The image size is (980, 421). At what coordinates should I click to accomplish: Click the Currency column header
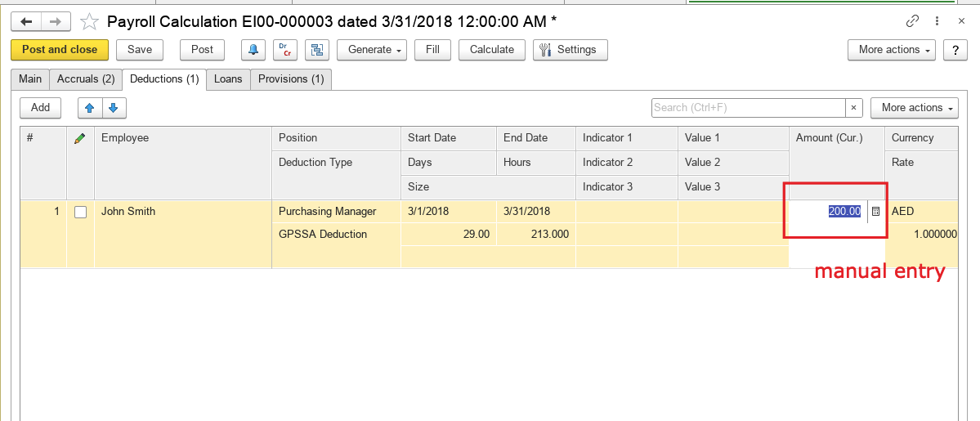tap(921, 138)
